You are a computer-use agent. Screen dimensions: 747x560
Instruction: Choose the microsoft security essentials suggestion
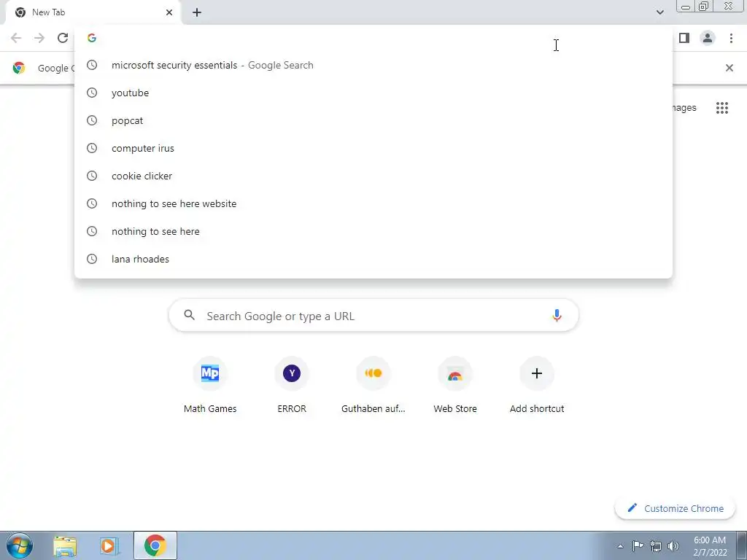click(373, 65)
